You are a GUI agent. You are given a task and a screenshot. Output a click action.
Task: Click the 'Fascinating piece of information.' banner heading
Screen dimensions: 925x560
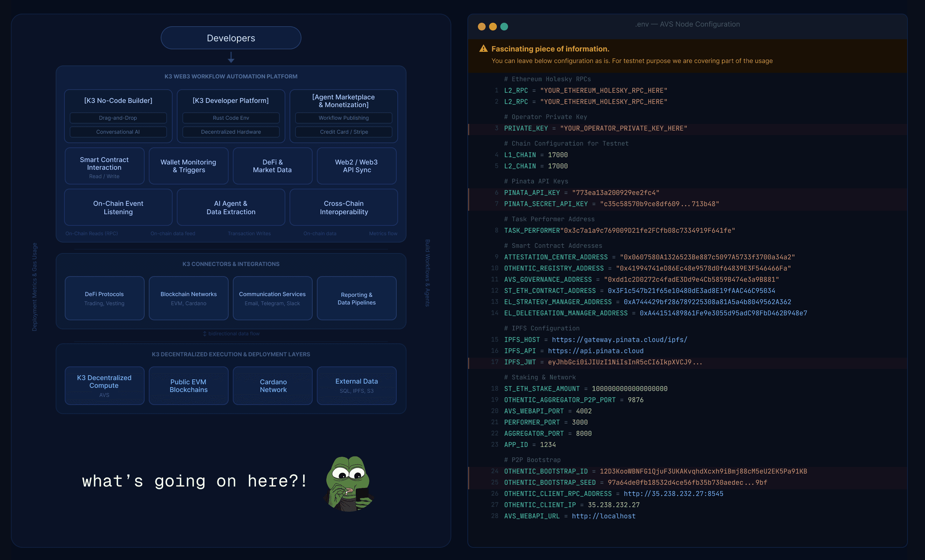550,49
